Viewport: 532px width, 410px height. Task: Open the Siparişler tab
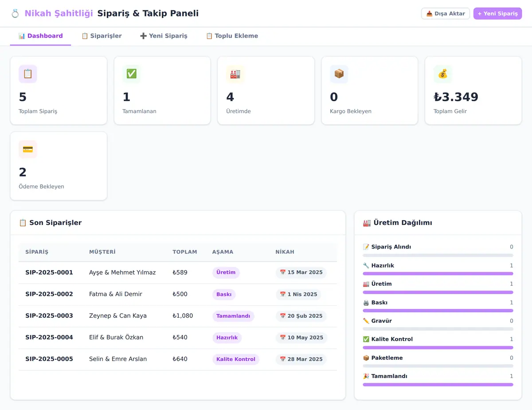tap(102, 36)
